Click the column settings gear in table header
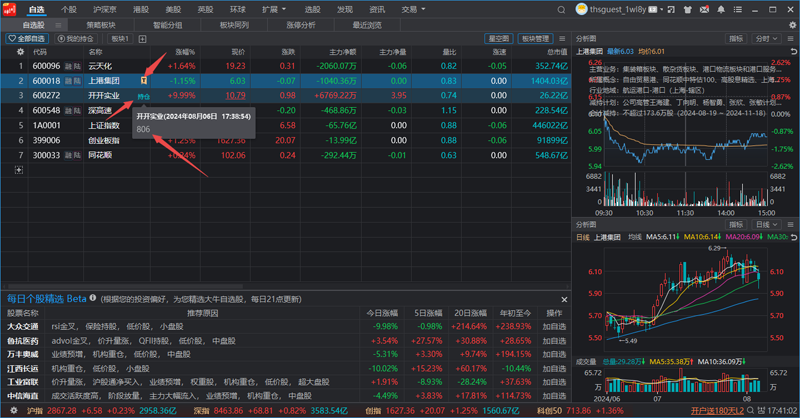Image resolution: width=800 pixels, height=418 pixels. click(x=20, y=52)
